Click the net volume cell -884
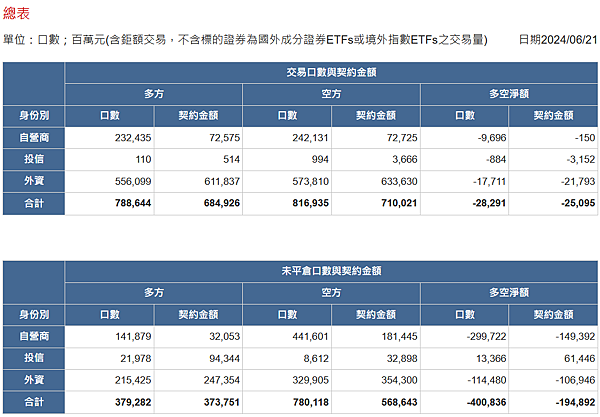The height and width of the screenshot is (417, 600). [465, 160]
